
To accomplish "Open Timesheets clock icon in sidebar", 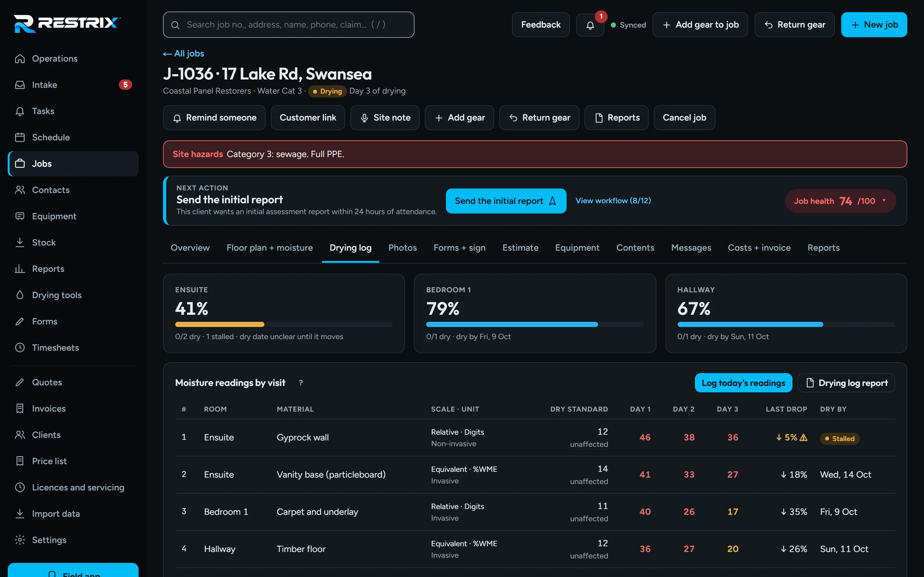I will [20, 348].
